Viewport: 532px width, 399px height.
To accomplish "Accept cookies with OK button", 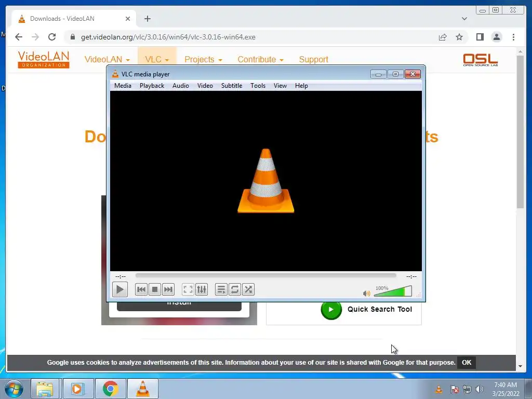I will point(467,362).
